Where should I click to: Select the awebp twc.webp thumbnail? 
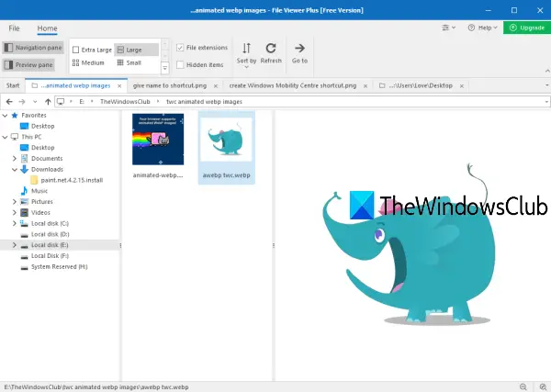pyautogui.click(x=226, y=140)
